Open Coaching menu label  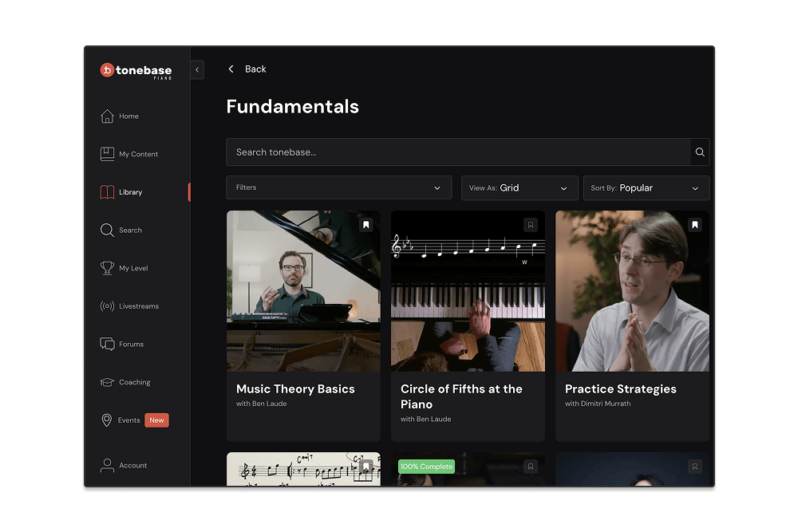pyautogui.click(x=134, y=382)
